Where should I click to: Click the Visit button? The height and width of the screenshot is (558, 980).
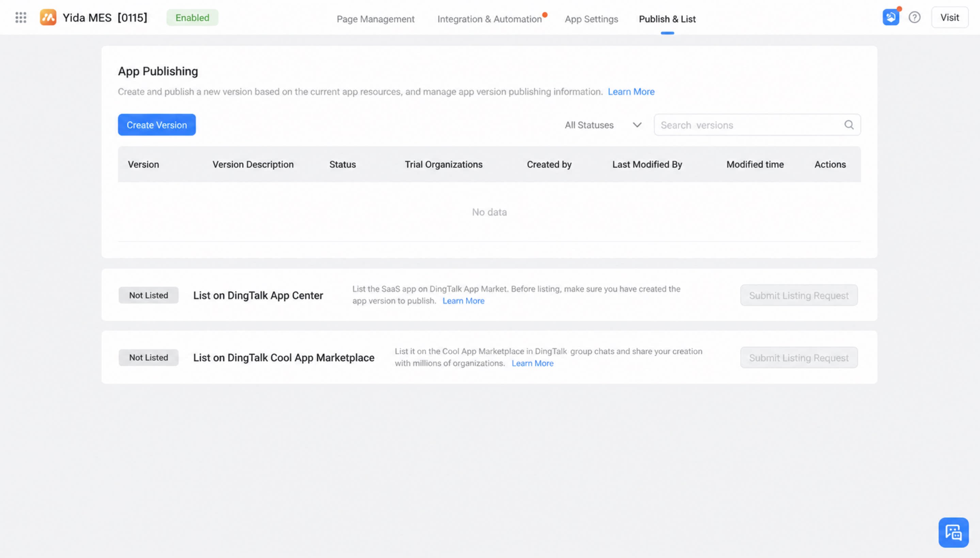click(949, 17)
